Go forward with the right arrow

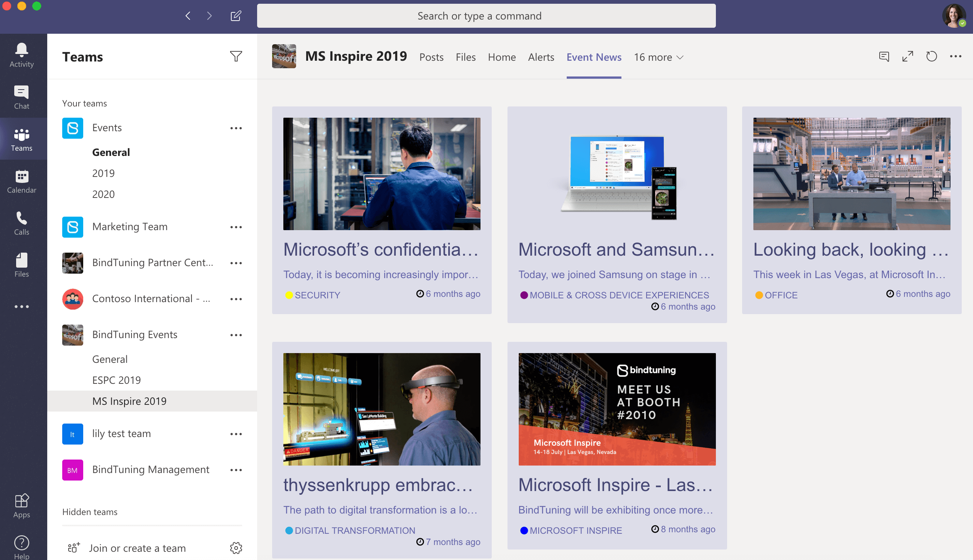tap(209, 16)
